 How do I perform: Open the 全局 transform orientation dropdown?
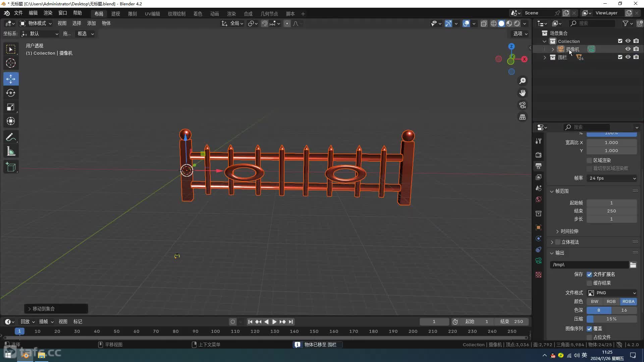click(232, 23)
